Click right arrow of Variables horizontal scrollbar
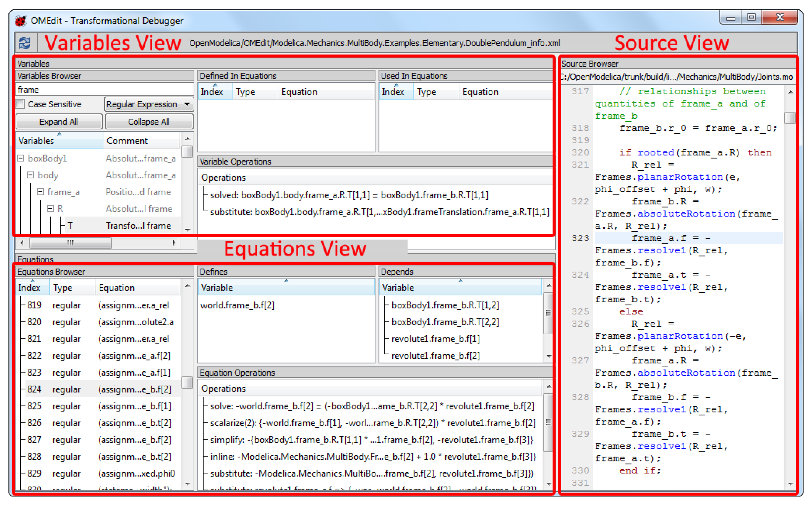 174,242
